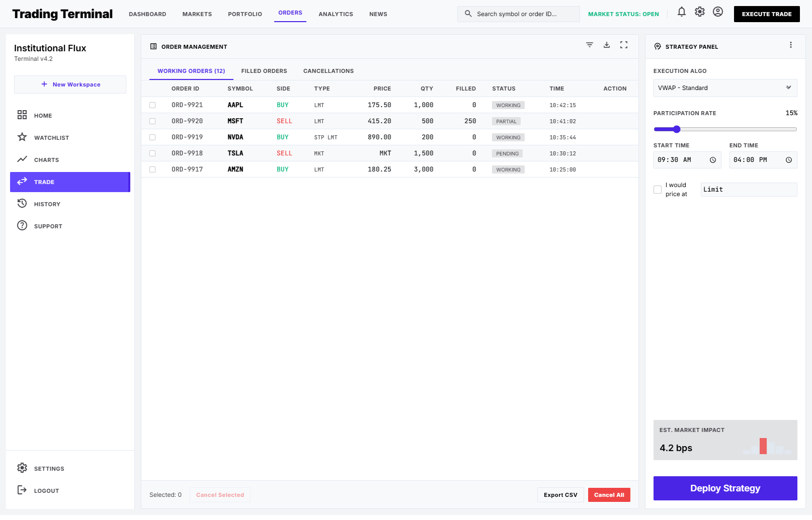Open the Execution Algo VWAP dropdown
812x520 pixels.
[725, 88]
